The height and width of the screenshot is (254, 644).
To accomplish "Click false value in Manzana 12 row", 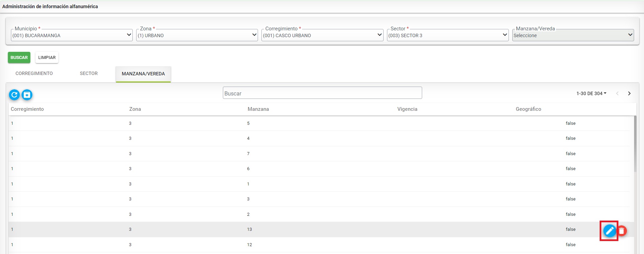I will [571, 245].
